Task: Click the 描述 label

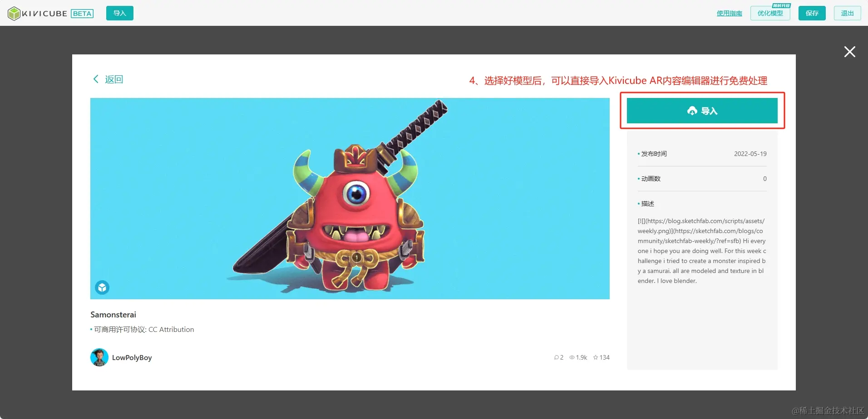Action: click(x=647, y=204)
